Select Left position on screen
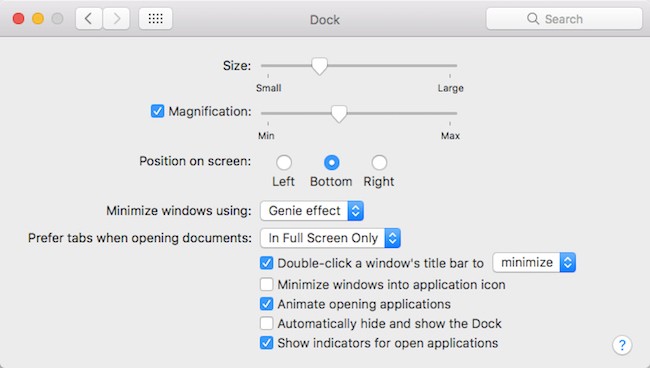The image size is (650, 368). coord(284,162)
